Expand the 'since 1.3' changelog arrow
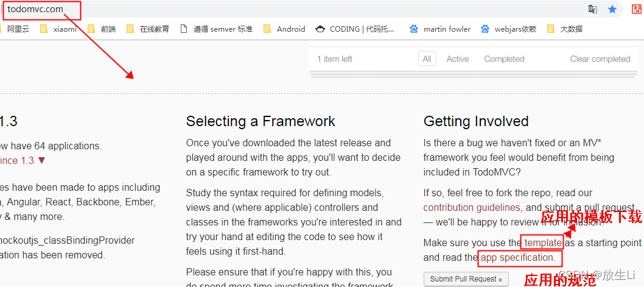The height and width of the screenshot is (287, 644). (41, 161)
